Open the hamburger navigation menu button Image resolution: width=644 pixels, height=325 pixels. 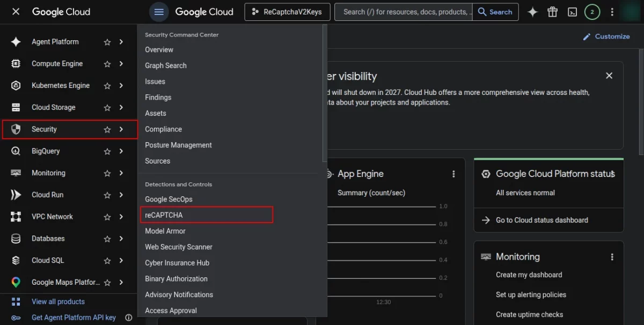pyautogui.click(x=158, y=12)
